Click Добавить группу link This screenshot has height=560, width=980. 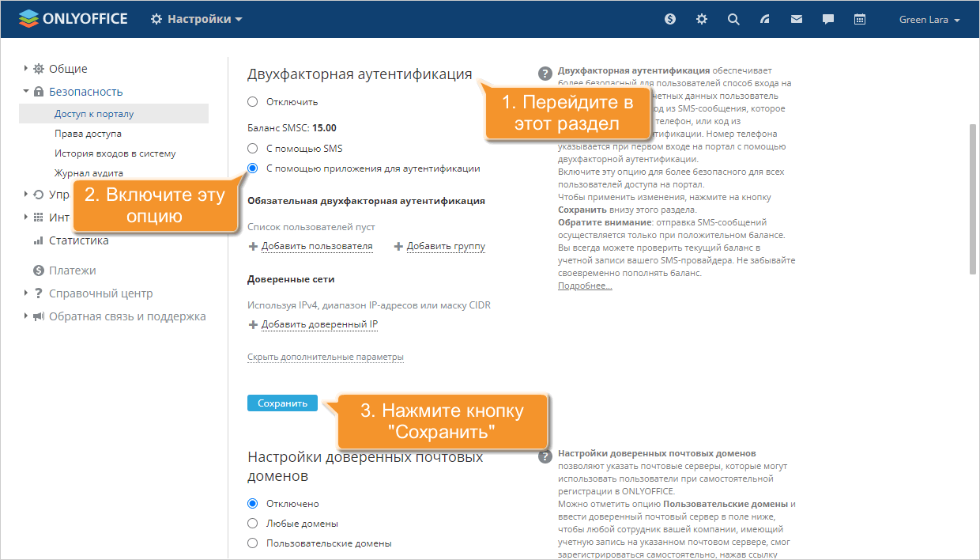point(447,247)
